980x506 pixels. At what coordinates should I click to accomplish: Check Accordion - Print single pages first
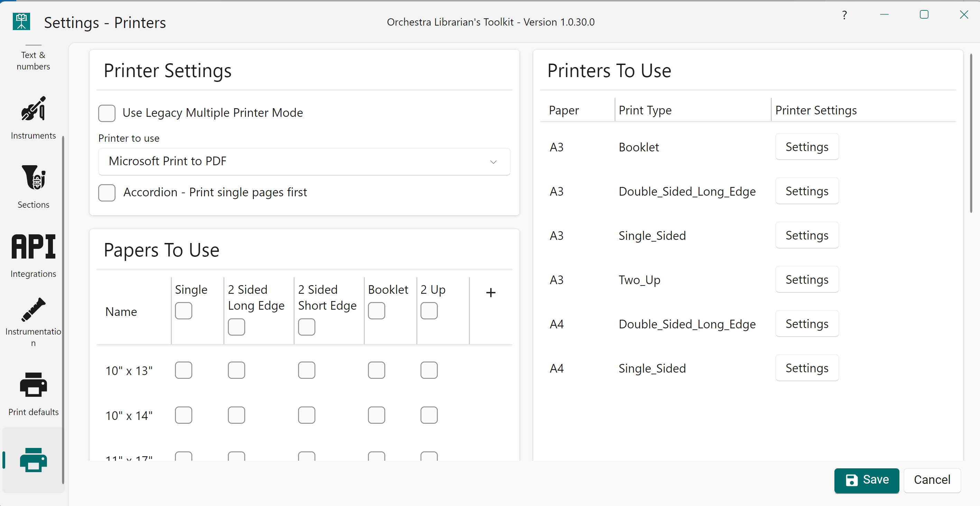pos(107,193)
